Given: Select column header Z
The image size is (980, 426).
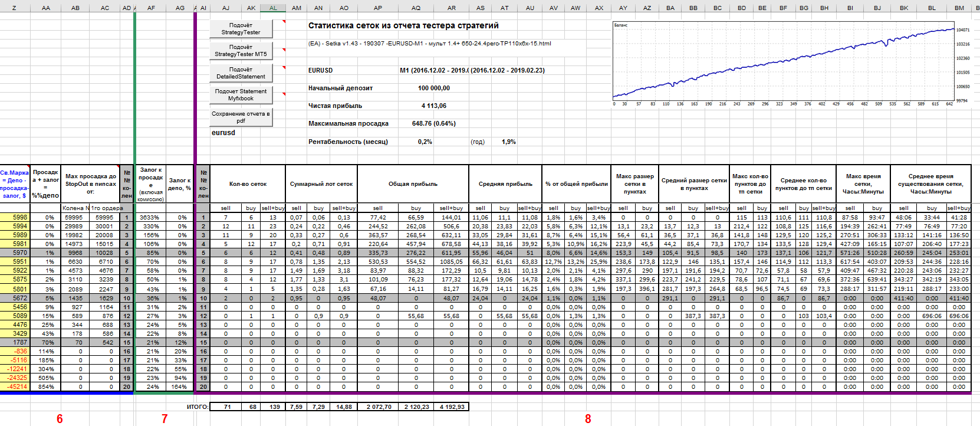Looking at the screenshot, I should coord(14,8).
